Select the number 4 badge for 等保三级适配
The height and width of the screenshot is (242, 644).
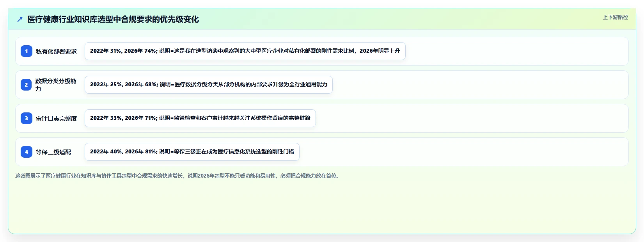(x=27, y=152)
